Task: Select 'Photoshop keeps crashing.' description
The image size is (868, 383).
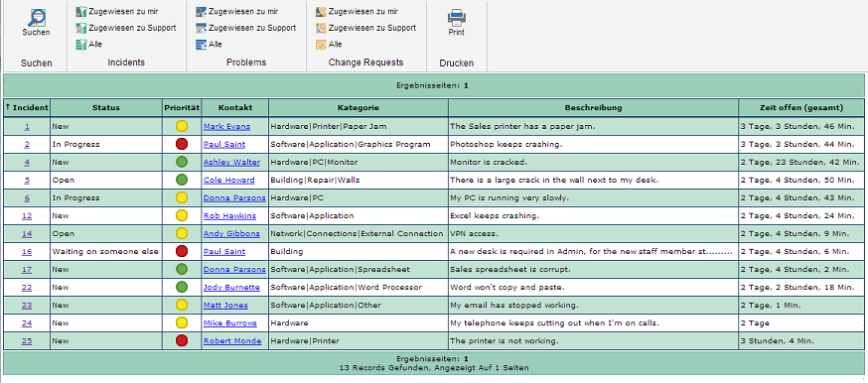Action: click(x=506, y=144)
